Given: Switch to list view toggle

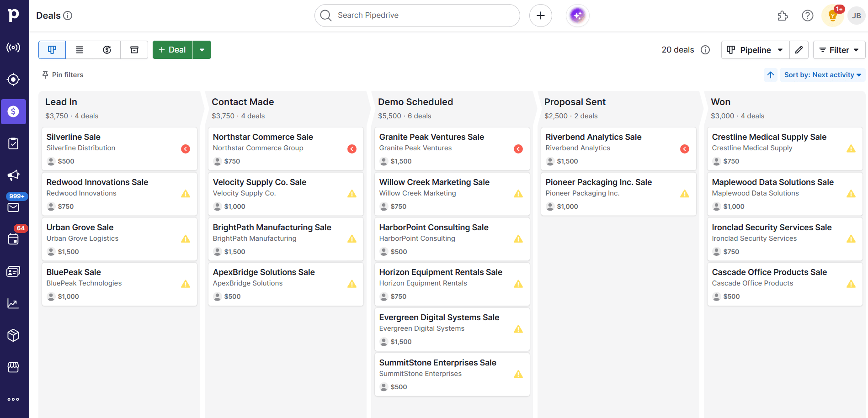Looking at the screenshot, I should [x=80, y=50].
